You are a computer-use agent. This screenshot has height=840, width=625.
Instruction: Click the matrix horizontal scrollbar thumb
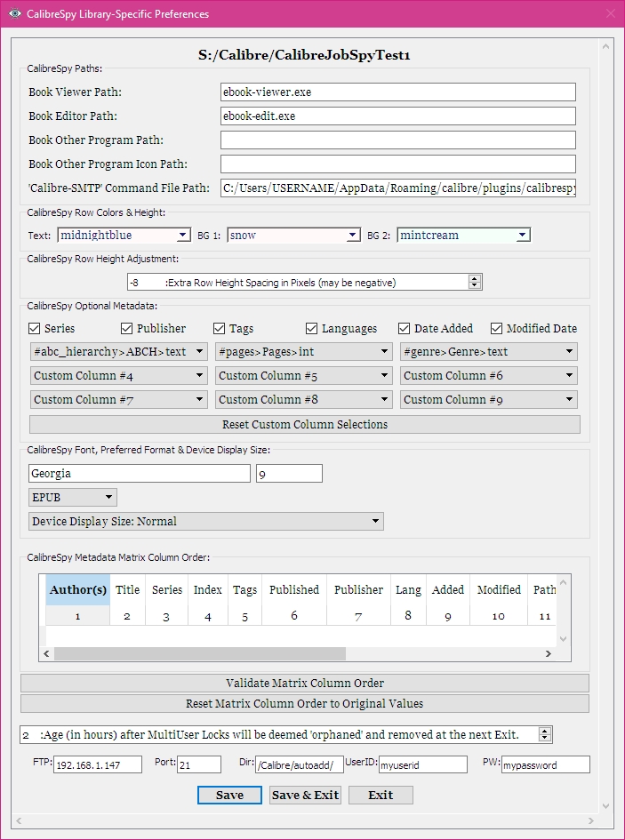point(200,653)
